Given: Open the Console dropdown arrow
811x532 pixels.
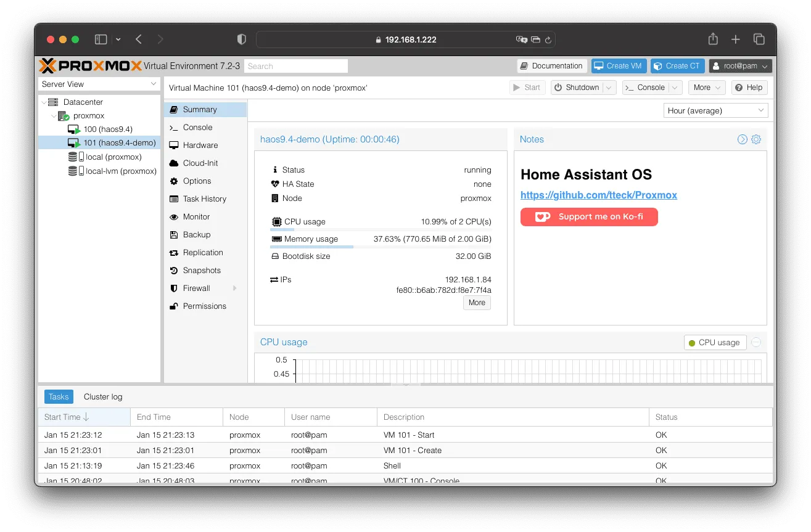Looking at the screenshot, I should coord(675,88).
